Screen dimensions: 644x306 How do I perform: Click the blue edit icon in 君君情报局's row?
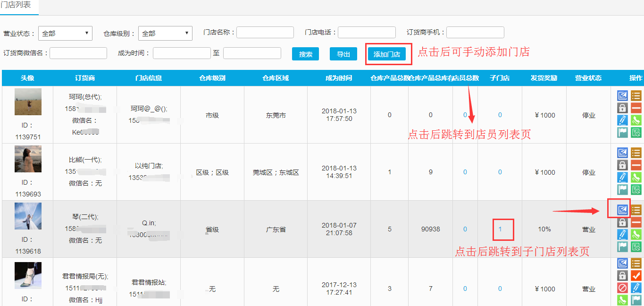623,263
